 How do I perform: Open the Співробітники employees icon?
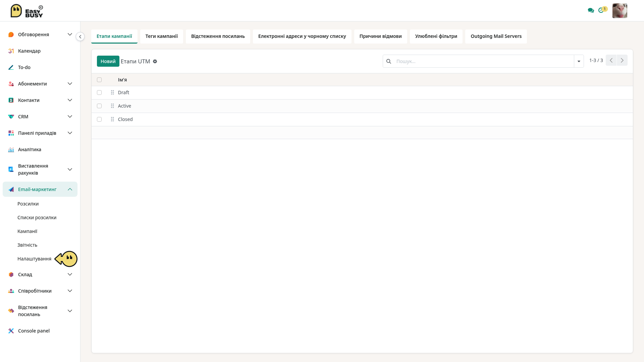tap(11, 291)
